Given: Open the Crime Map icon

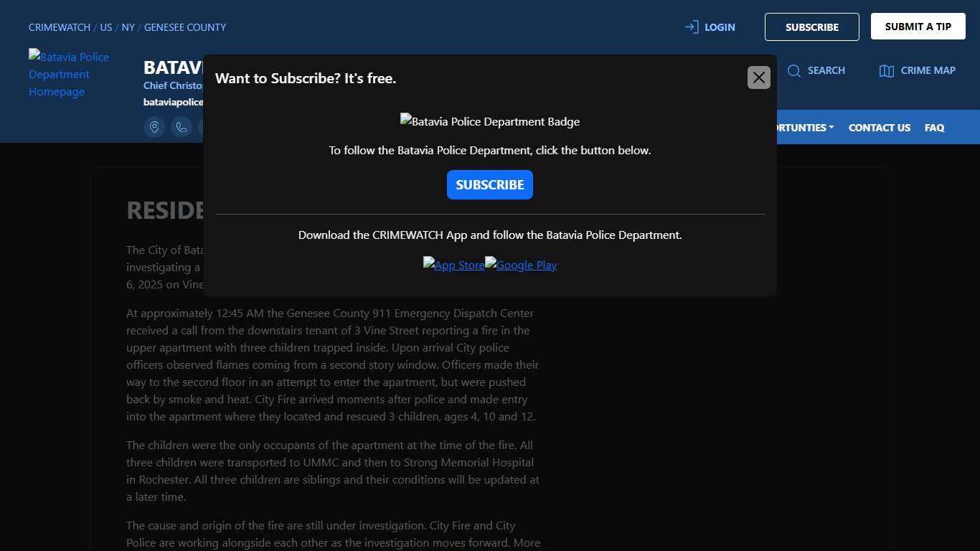Looking at the screenshot, I should tap(887, 70).
